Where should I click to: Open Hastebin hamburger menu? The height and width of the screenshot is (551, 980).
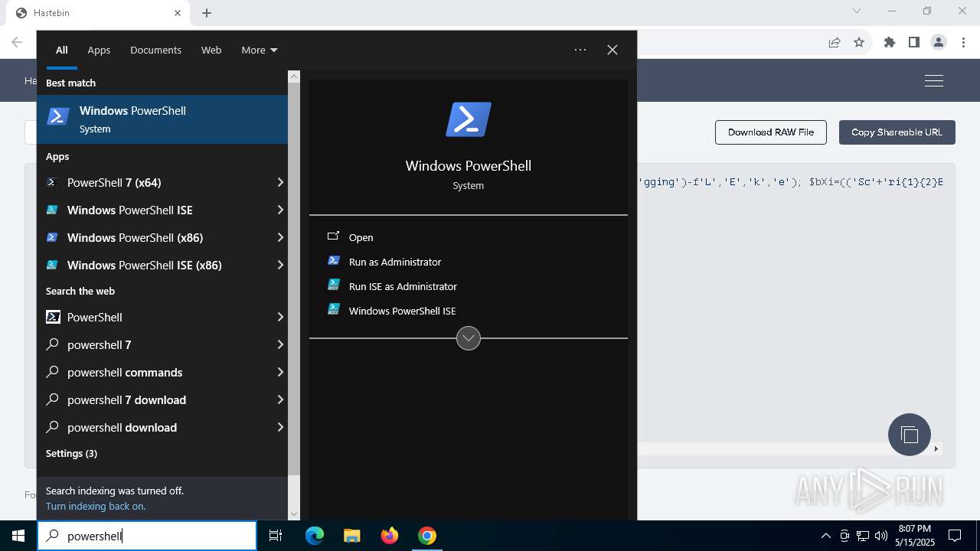tap(934, 80)
